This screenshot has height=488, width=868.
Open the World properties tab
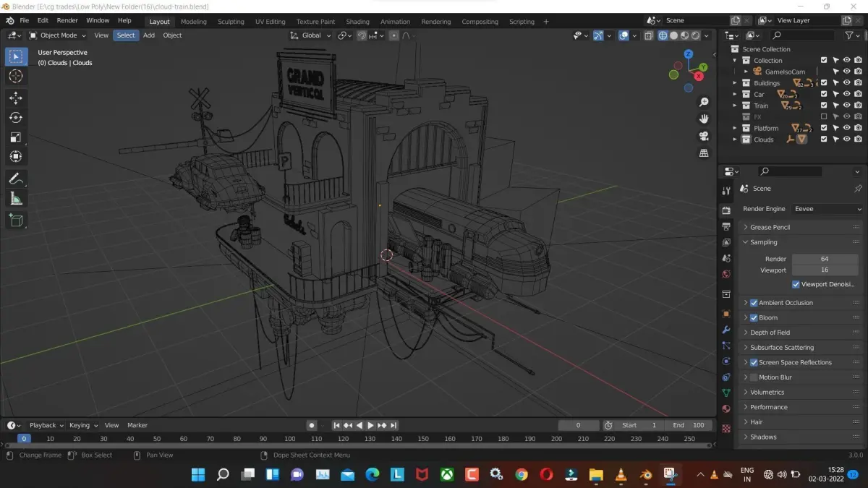(x=726, y=274)
